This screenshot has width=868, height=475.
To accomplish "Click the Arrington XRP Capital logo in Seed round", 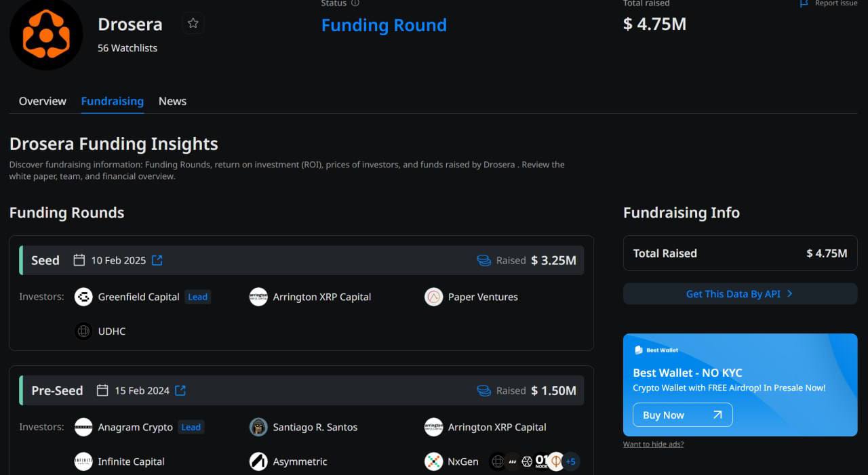I will pos(258,297).
